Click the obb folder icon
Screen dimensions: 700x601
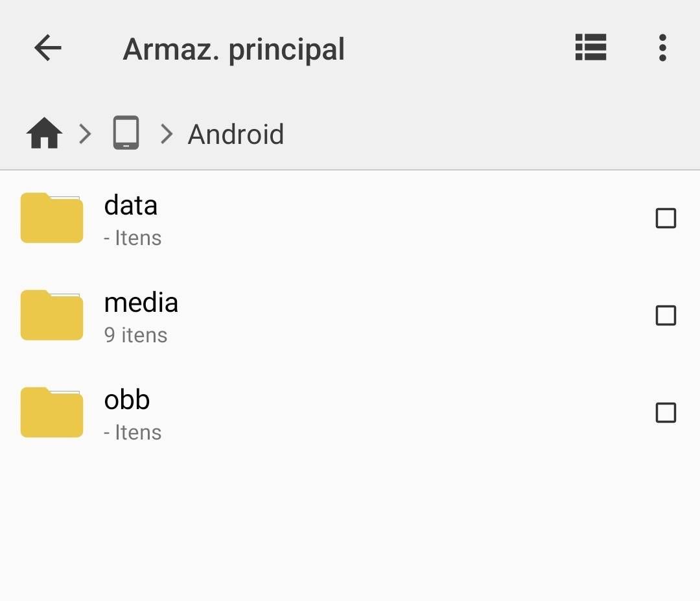click(52, 412)
